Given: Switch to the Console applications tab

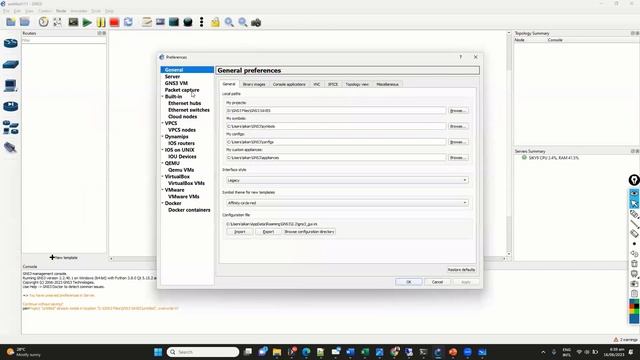Looking at the screenshot, I should click(x=289, y=84).
